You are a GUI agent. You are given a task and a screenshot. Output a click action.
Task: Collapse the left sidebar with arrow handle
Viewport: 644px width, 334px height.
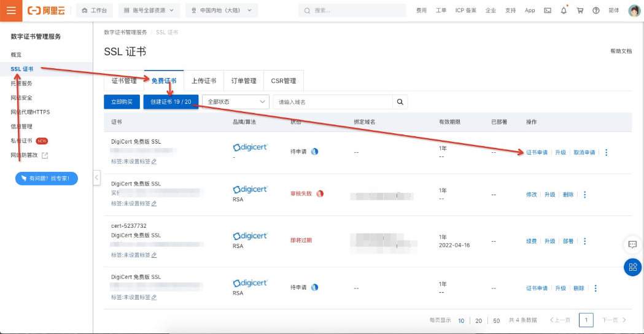96,178
